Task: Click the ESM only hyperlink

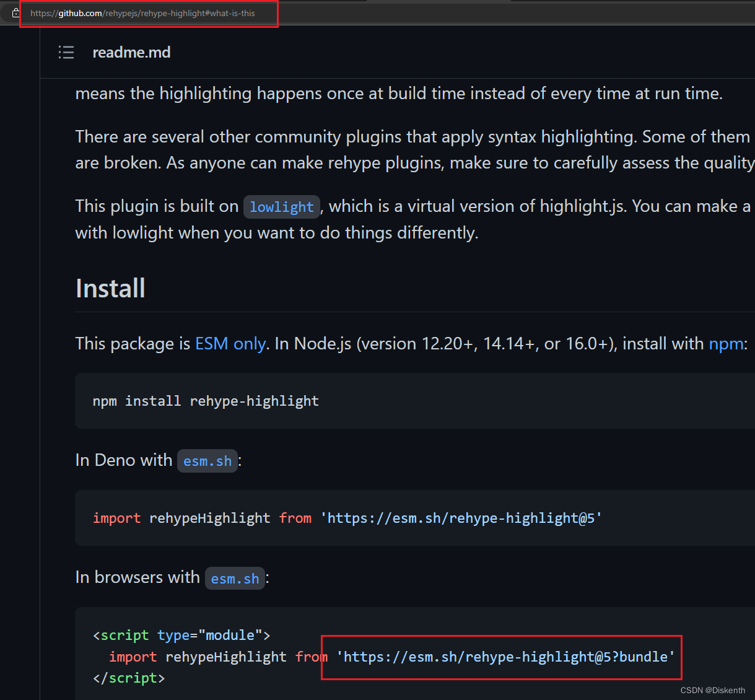Action: [230, 343]
